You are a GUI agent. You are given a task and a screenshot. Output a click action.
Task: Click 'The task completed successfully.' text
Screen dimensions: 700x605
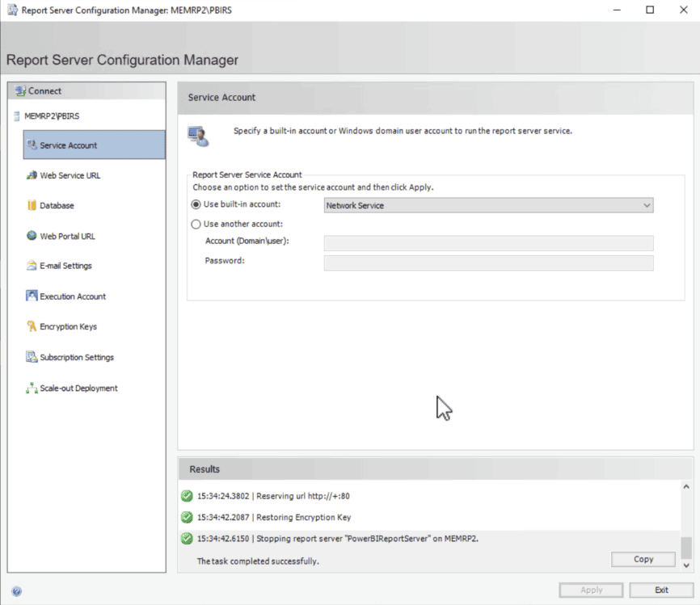coord(258,561)
